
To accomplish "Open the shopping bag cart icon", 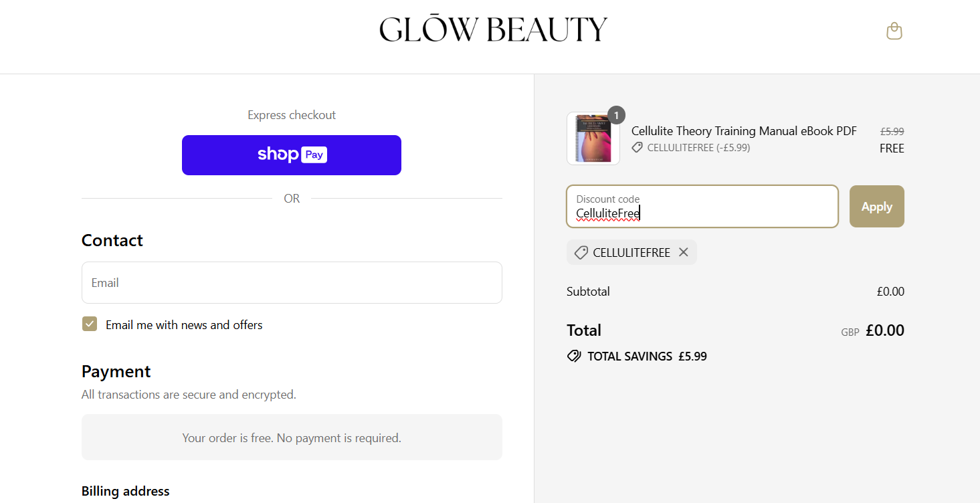I will 894,31.
